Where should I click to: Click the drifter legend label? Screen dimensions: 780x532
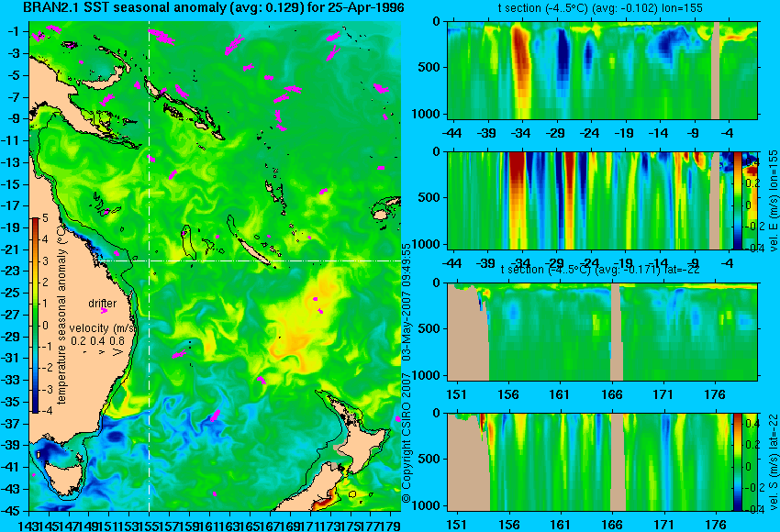click(102, 304)
